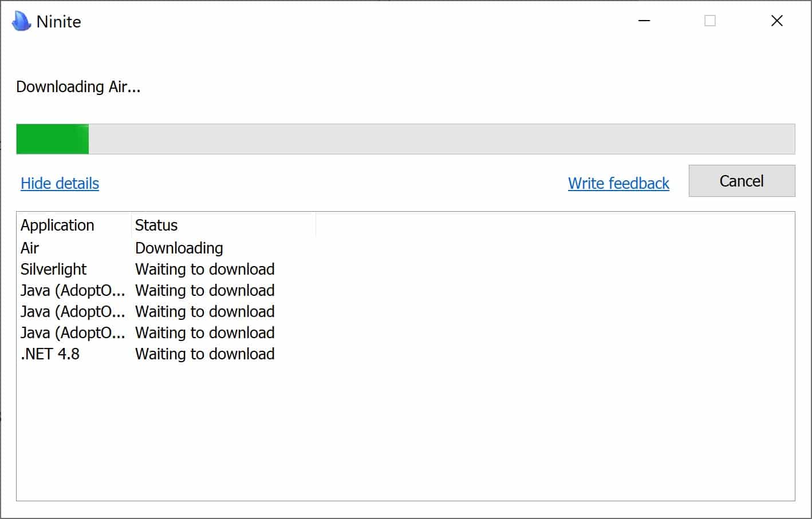Close the Ninite installer window
Screen dimensions: 812x519
pos(777,21)
